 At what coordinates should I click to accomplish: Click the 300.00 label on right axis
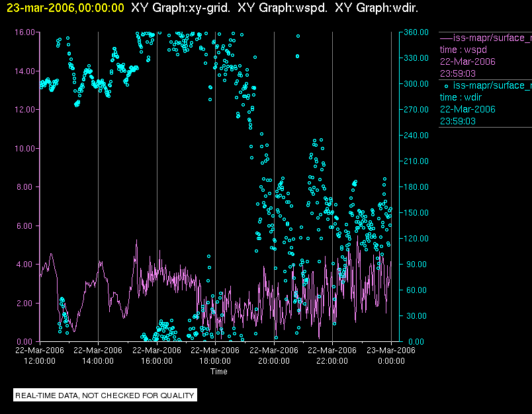(x=416, y=84)
